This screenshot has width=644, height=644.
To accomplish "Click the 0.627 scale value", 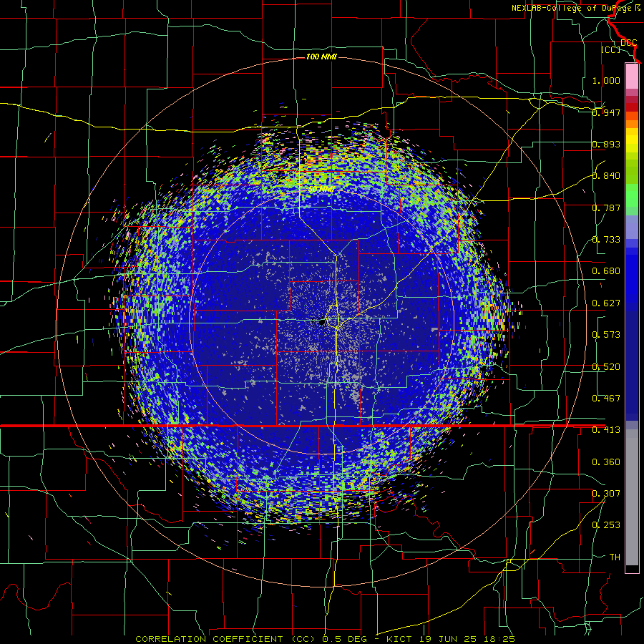I will (606, 303).
